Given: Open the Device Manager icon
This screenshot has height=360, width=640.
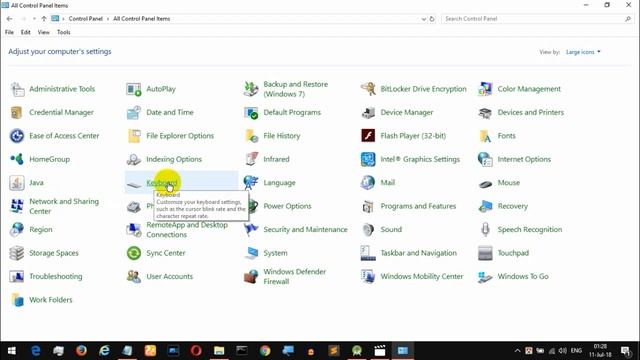Looking at the screenshot, I should point(368,112).
